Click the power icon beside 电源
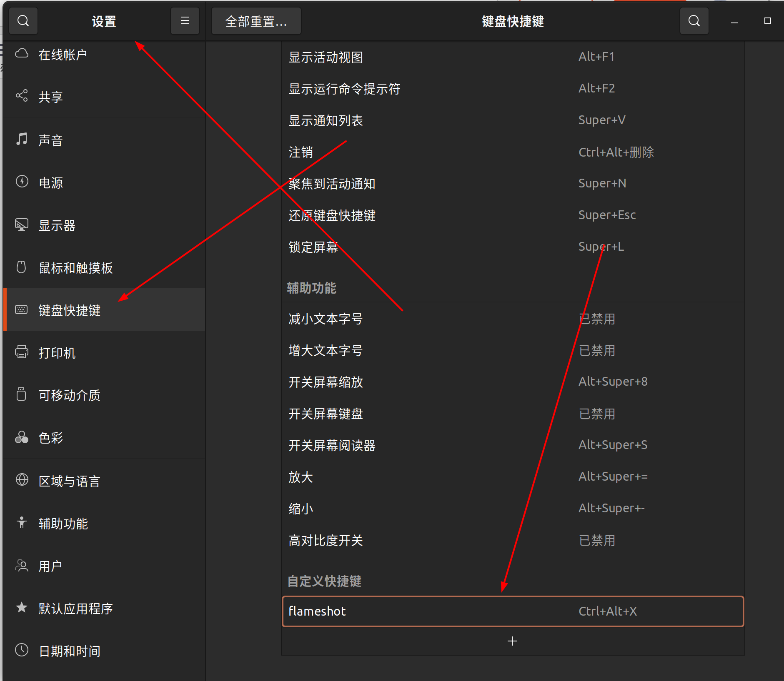Viewport: 784px width, 681px height. [x=22, y=182]
